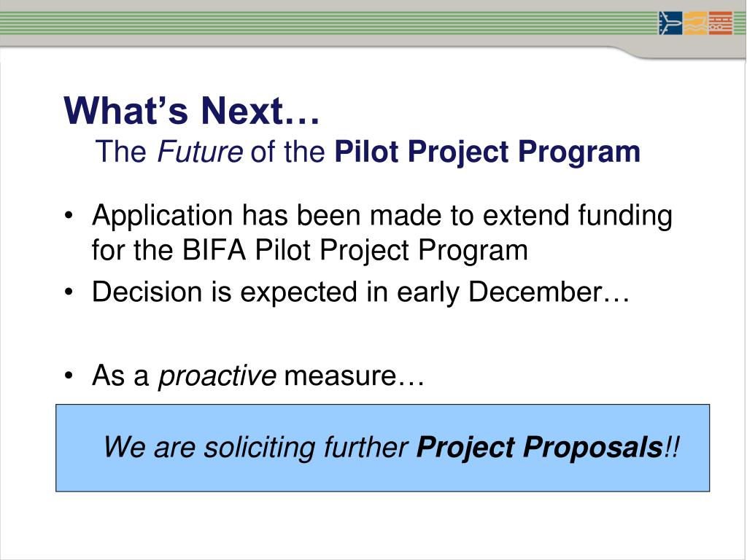Click the yellow wavy lines logo icon
Viewport: 747px width, 560px height.
tap(696, 23)
